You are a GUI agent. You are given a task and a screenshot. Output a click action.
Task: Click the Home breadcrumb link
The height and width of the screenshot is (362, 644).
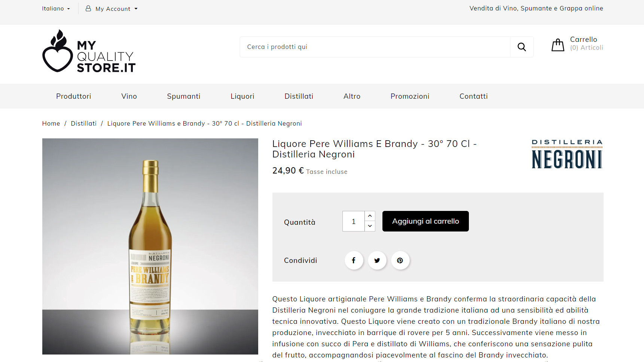[51, 123]
